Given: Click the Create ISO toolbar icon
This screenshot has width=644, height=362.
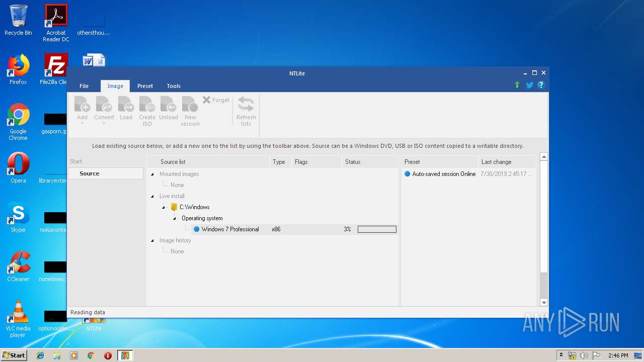Looking at the screenshot, I should (147, 104).
